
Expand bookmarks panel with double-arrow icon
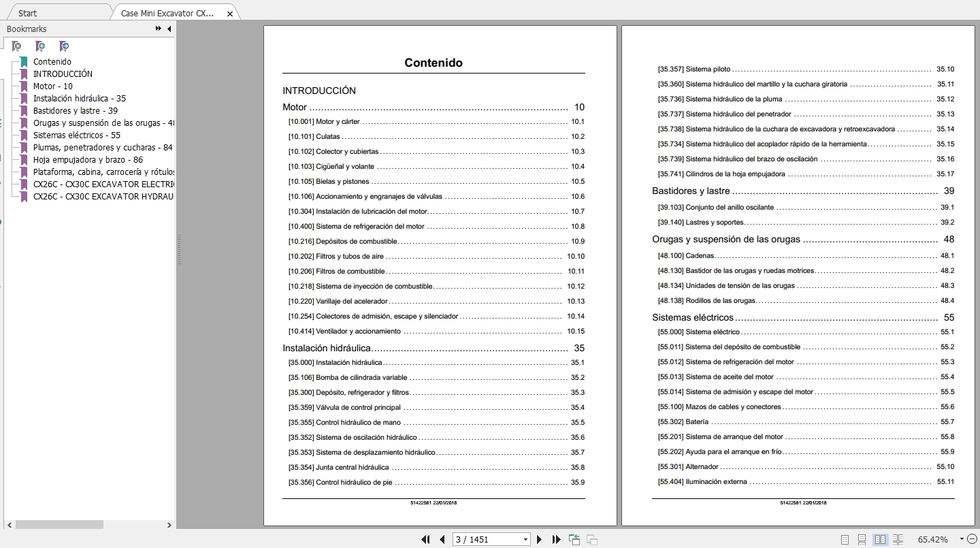point(159,29)
